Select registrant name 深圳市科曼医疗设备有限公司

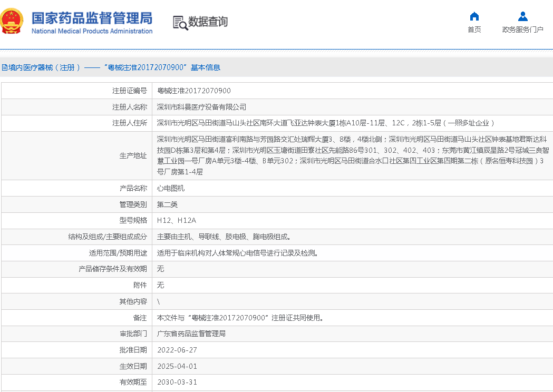point(201,107)
